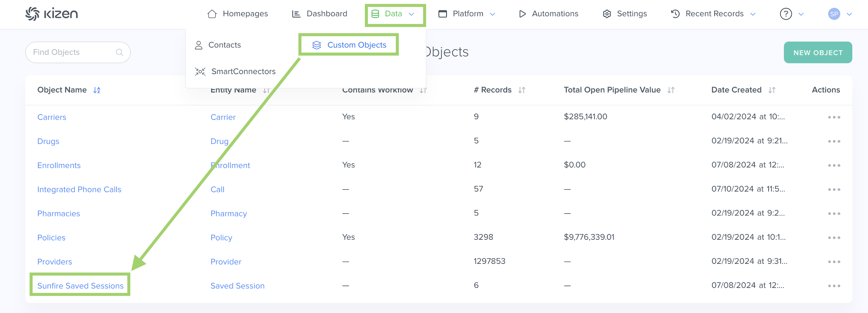Image resolution: width=868 pixels, height=313 pixels.
Task: Open actions menu for Integrated Phone Calls
Action: point(834,189)
